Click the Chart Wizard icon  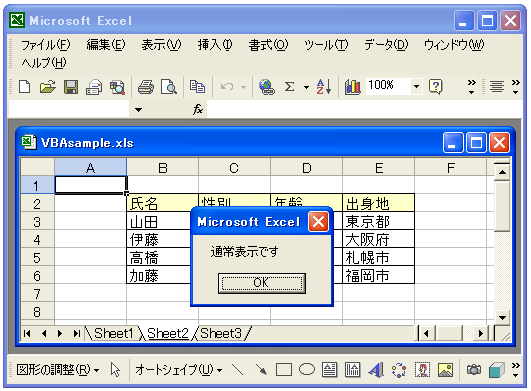[x=353, y=87]
